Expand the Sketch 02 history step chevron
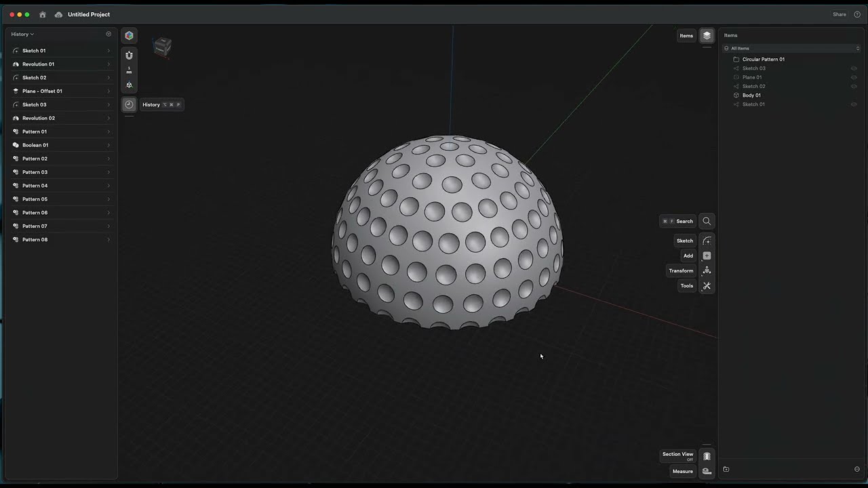The image size is (868, 488). point(108,77)
